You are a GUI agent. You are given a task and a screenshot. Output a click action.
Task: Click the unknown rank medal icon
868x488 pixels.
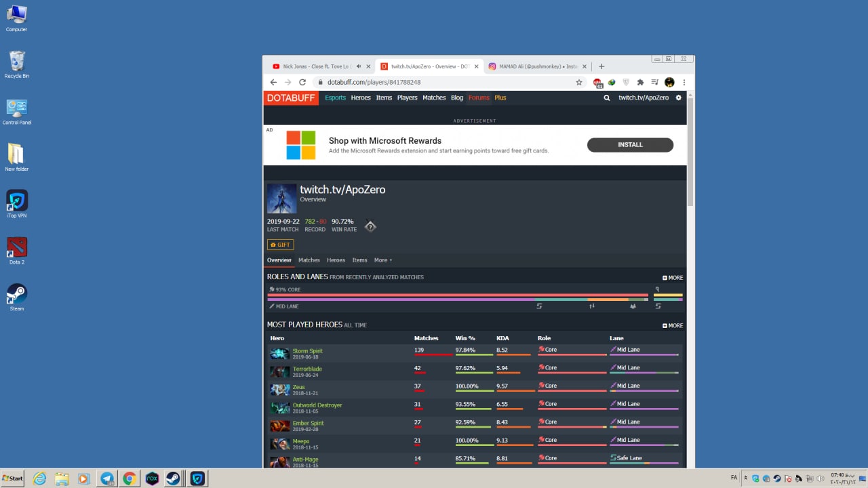(x=370, y=226)
